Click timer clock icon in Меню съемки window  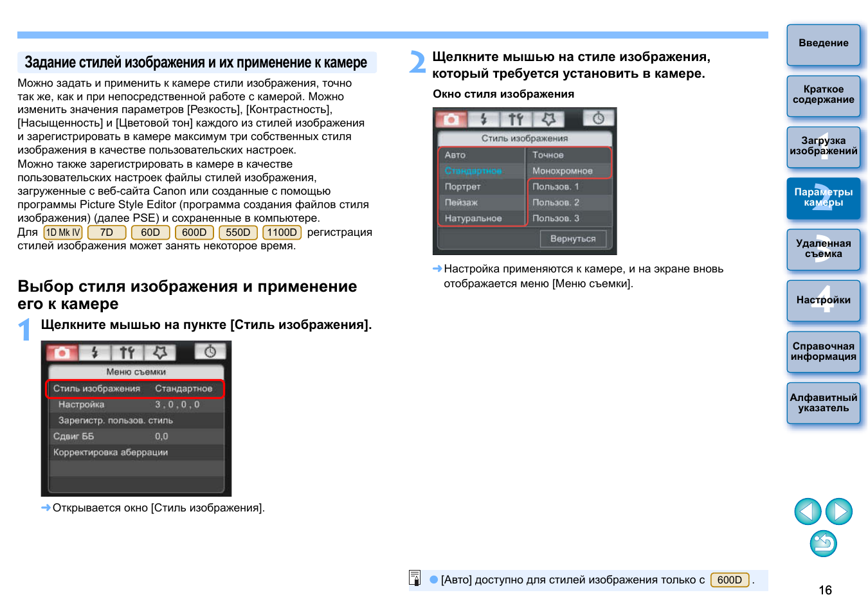coord(210,351)
